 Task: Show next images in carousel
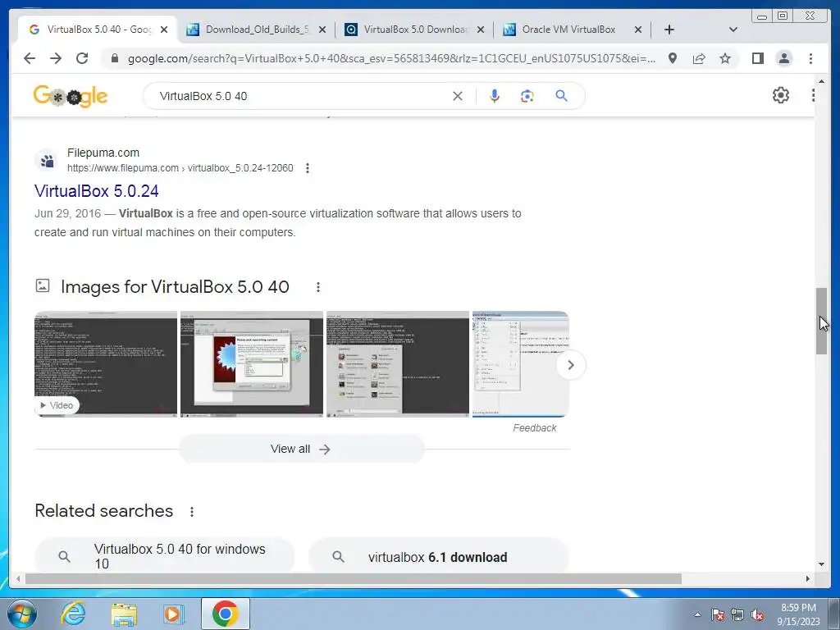571,365
